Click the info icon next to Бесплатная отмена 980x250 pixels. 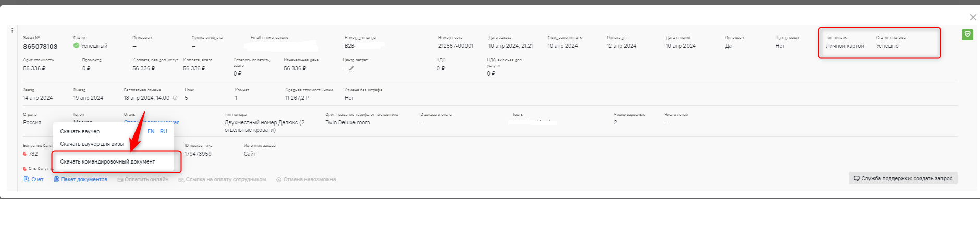pyautogui.click(x=175, y=98)
